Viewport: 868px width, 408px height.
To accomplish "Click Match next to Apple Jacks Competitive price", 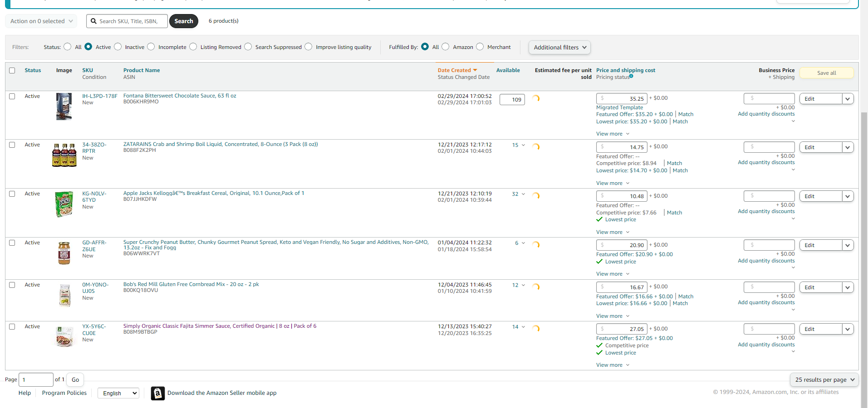I will (x=674, y=213).
